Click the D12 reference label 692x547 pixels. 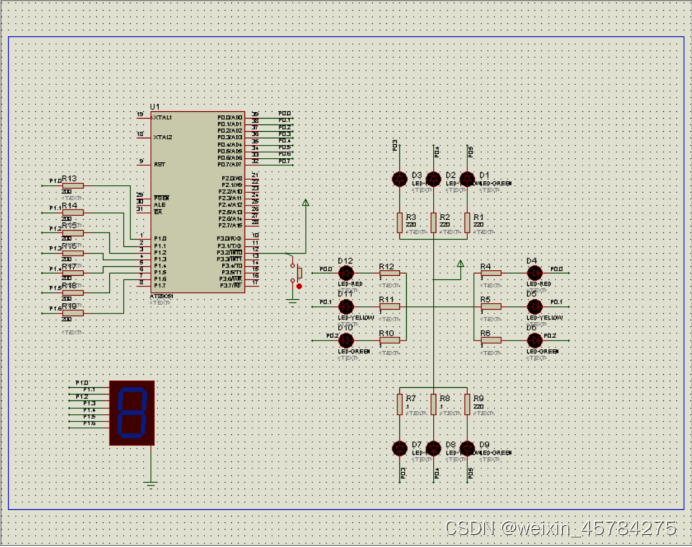(x=345, y=261)
